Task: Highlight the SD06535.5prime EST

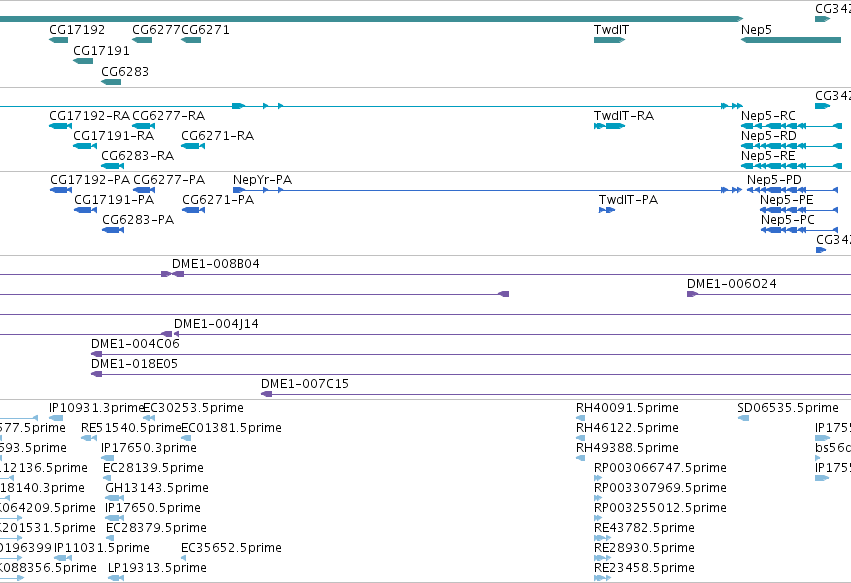Action: [743, 418]
